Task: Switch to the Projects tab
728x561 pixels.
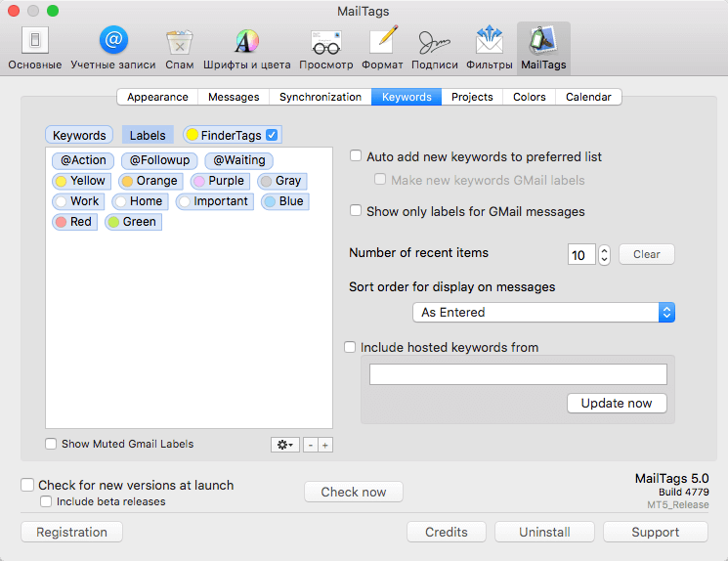Action: click(x=472, y=97)
